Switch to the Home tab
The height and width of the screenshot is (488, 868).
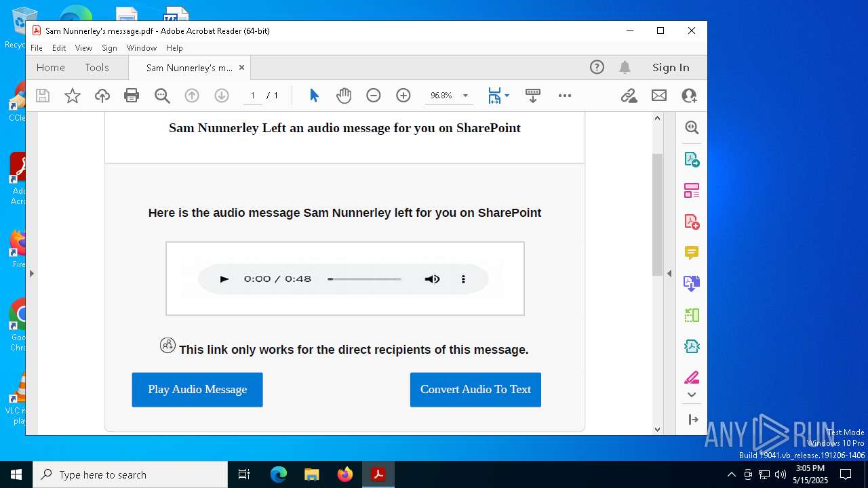coord(51,67)
